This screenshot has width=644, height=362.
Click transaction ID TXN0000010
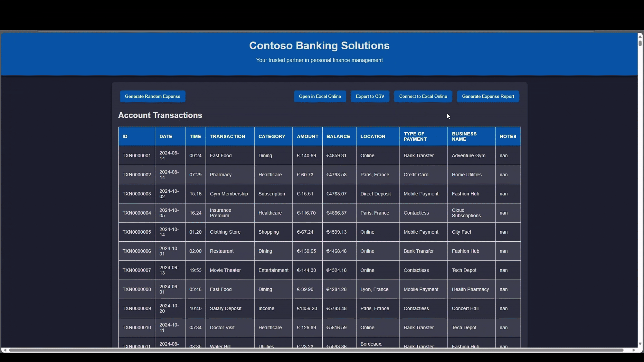pyautogui.click(x=137, y=328)
